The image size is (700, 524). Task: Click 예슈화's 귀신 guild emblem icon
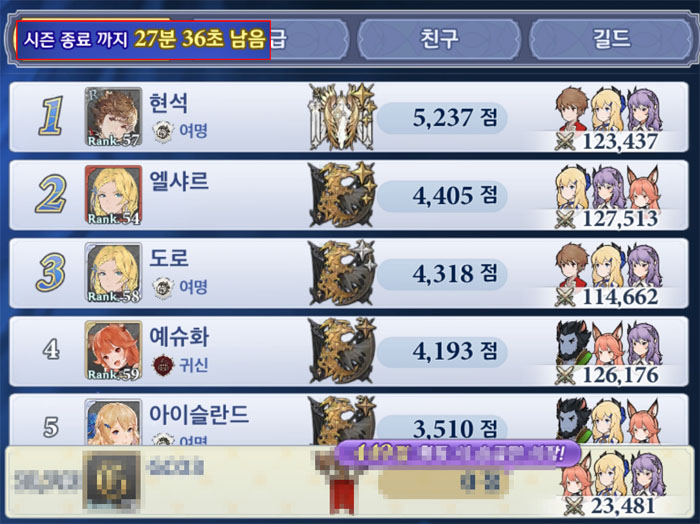tap(163, 365)
